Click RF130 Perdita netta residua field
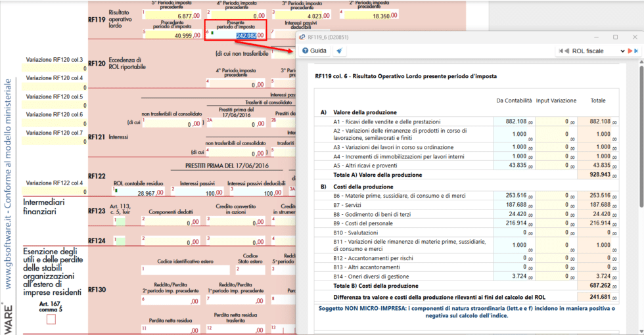644x335 pixels. pos(172,329)
